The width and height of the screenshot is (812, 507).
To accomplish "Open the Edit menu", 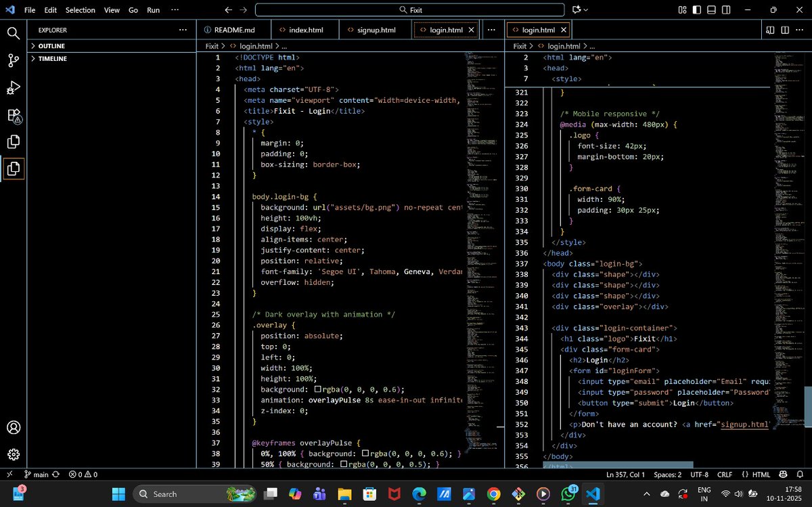I will point(51,10).
